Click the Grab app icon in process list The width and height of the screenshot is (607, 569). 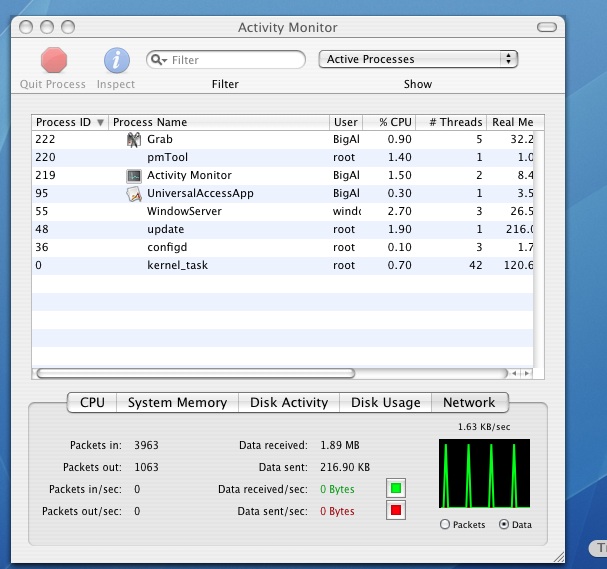134,139
